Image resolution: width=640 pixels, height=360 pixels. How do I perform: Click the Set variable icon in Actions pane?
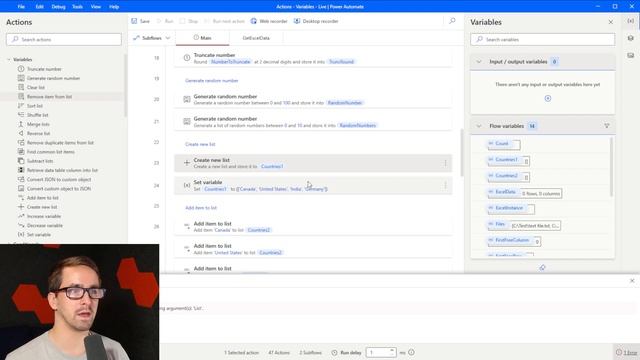pos(21,235)
